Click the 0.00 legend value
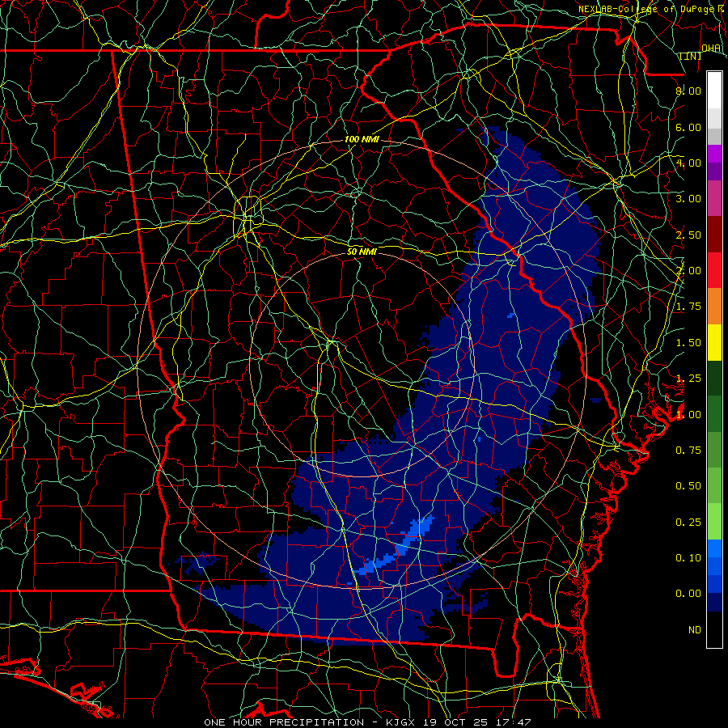Image resolution: width=728 pixels, height=728 pixels. [688, 594]
